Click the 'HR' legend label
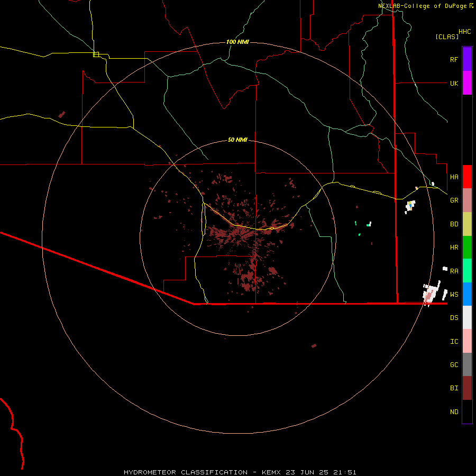Viewport: 476px width, 476px height. [454, 248]
